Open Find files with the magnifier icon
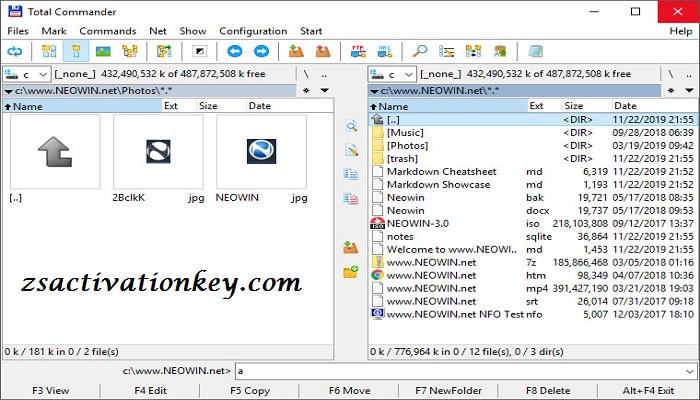700x400 pixels. pyautogui.click(x=420, y=51)
